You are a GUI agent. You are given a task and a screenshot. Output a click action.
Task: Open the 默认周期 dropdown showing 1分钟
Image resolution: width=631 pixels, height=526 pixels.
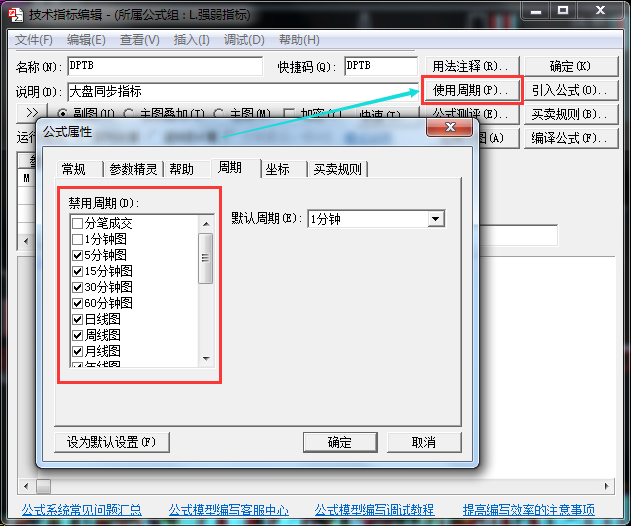click(436, 219)
